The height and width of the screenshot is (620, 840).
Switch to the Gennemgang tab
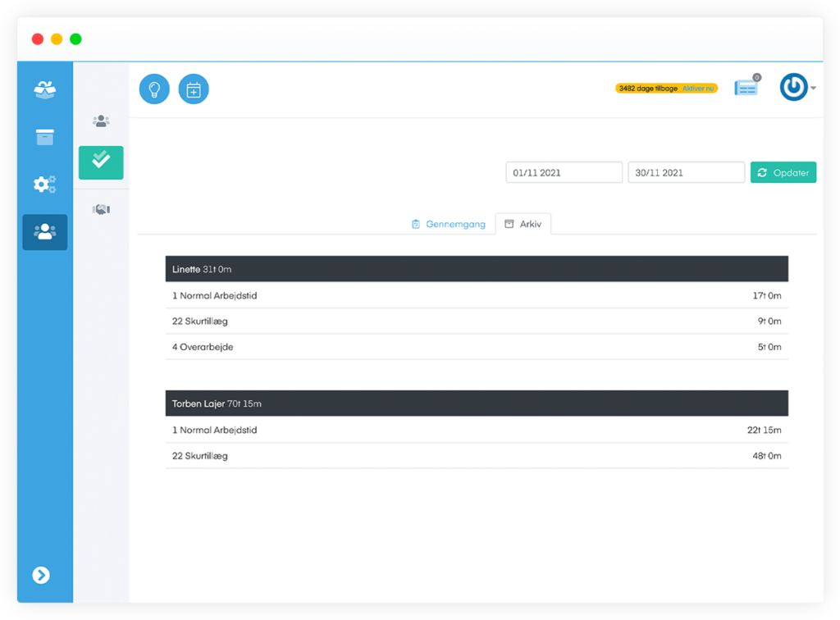coord(449,224)
